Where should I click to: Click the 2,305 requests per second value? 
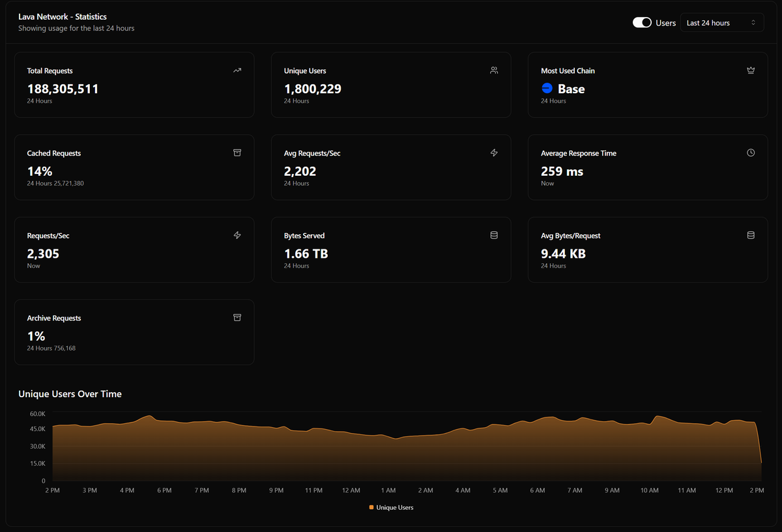pos(43,254)
